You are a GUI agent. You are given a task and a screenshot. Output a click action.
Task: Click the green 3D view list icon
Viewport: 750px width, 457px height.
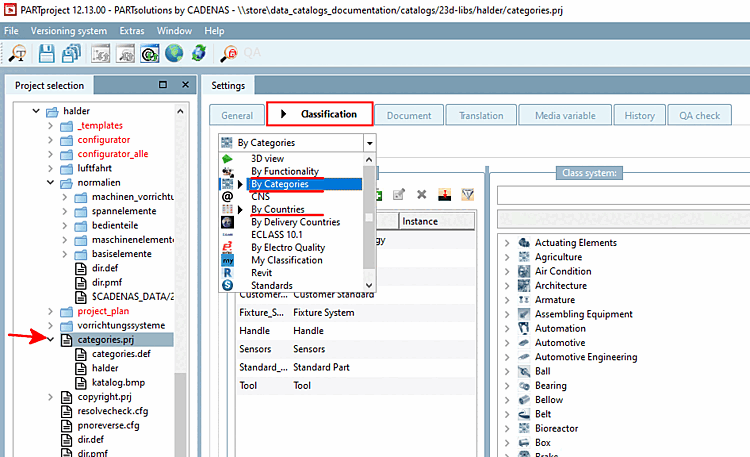point(227,158)
